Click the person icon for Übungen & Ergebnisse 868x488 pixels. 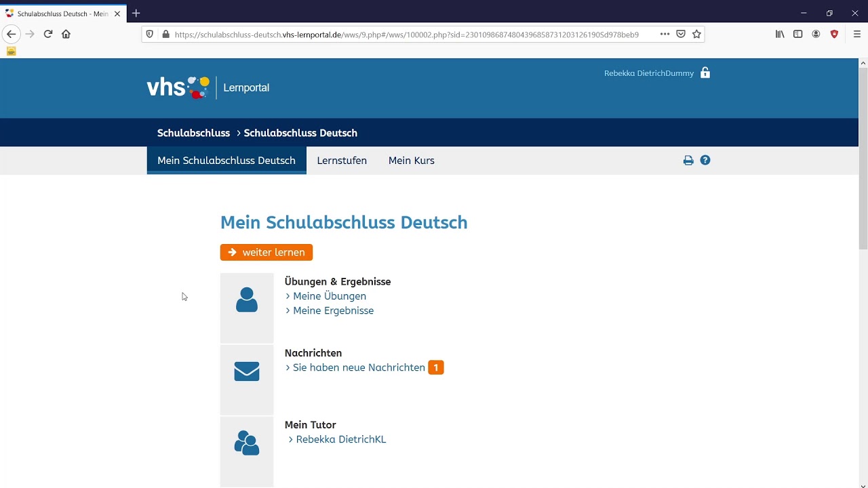(247, 300)
